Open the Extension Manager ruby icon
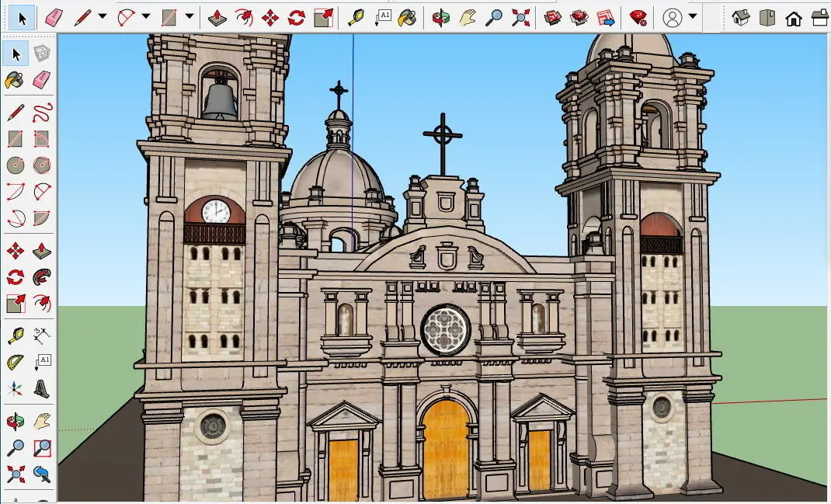The width and height of the screenshot is (831, 504). (x=638, y=18)
